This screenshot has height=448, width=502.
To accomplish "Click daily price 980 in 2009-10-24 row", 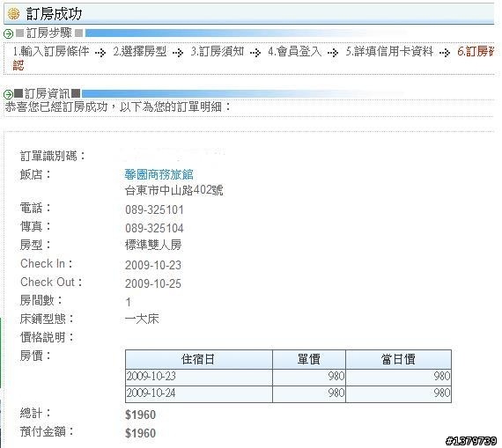I will click(399, 393).
